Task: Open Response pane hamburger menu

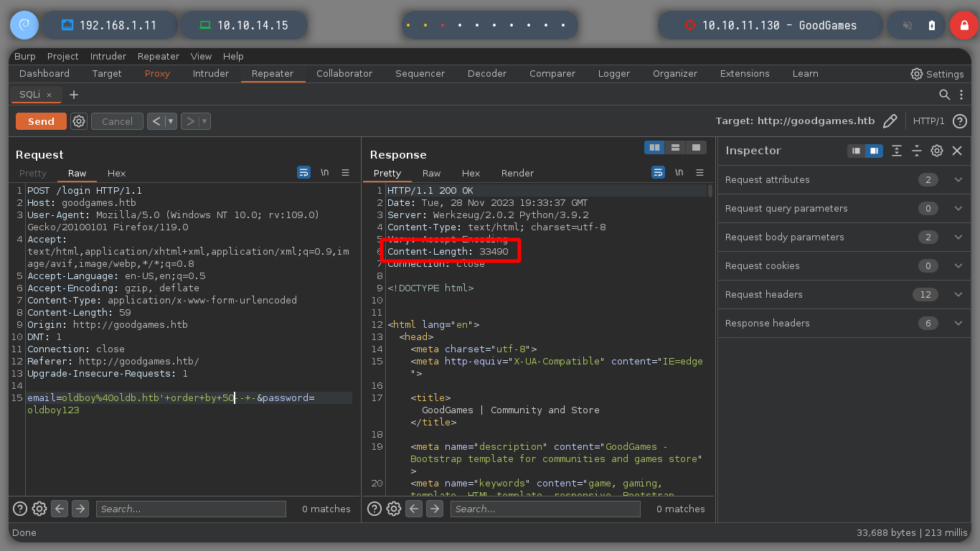Action: pos(699,173)
